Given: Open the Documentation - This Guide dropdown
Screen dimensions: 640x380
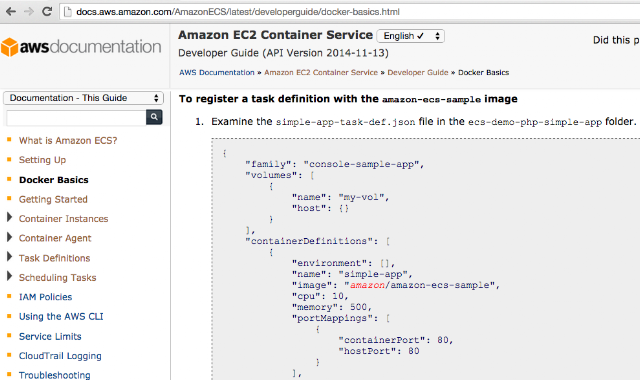Looking at the screenshot, I should 83,98.
